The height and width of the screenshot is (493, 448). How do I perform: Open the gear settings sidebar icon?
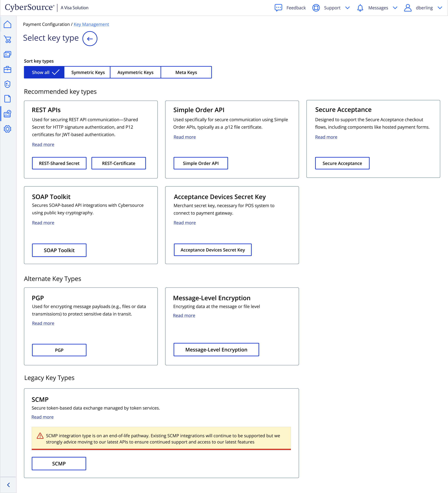[8, 129]
